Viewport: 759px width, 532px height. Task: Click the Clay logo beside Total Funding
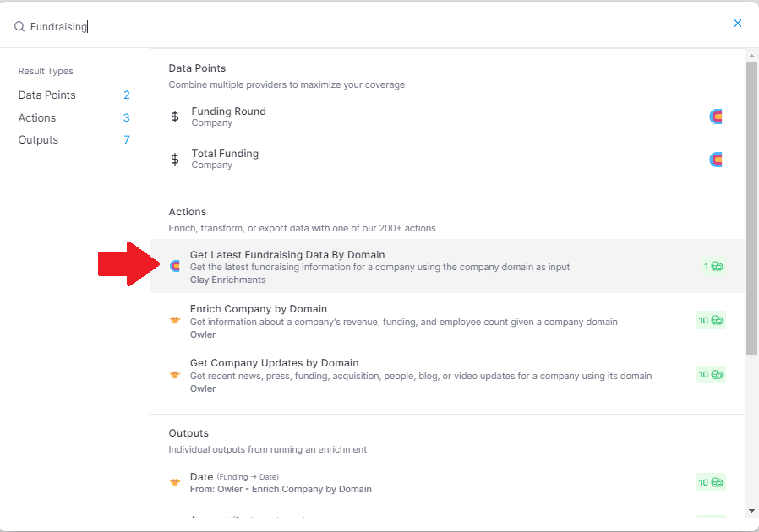tap(716, 159)
